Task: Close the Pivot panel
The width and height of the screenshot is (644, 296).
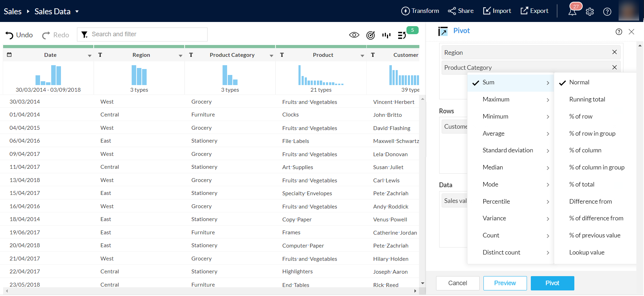Action: (631, 32)
